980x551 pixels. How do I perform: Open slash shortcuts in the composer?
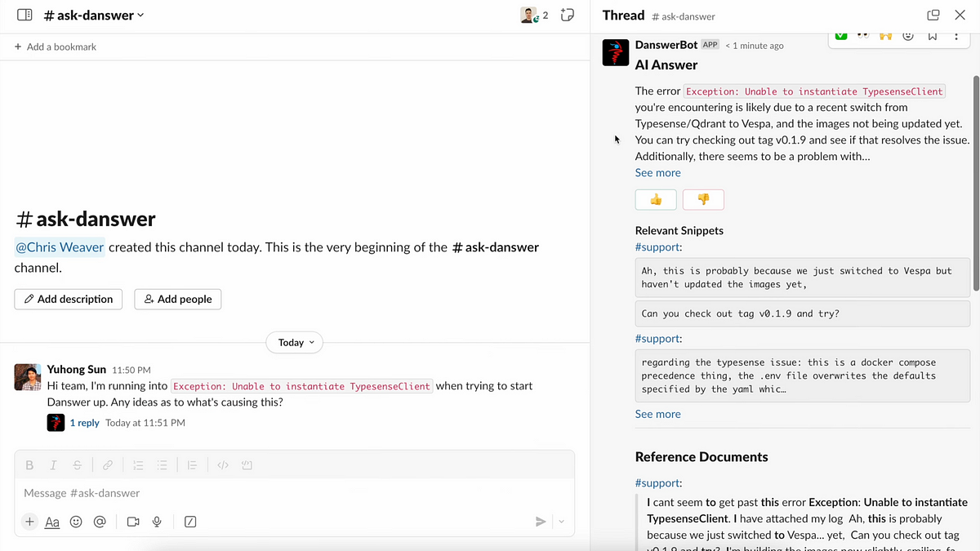tap(190, 522)
